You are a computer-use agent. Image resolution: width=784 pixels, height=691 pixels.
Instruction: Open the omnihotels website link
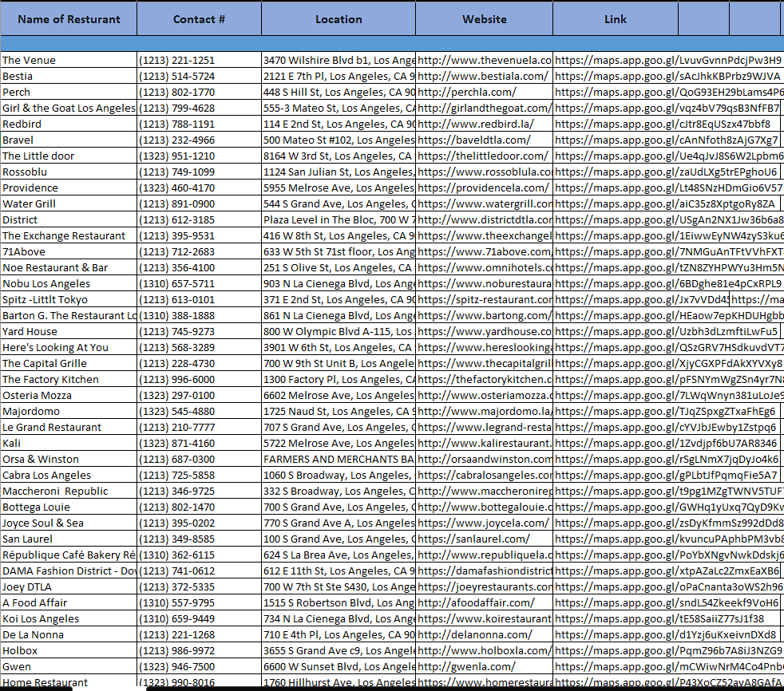tap(485, 268)
